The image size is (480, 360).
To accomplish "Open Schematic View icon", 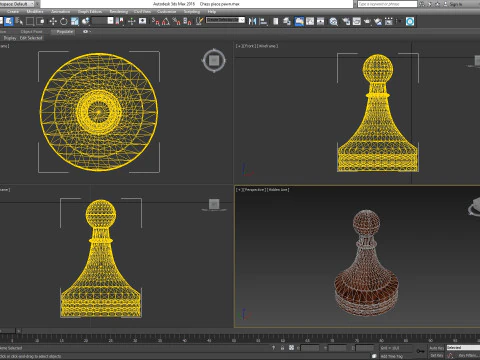I will 321,21.
